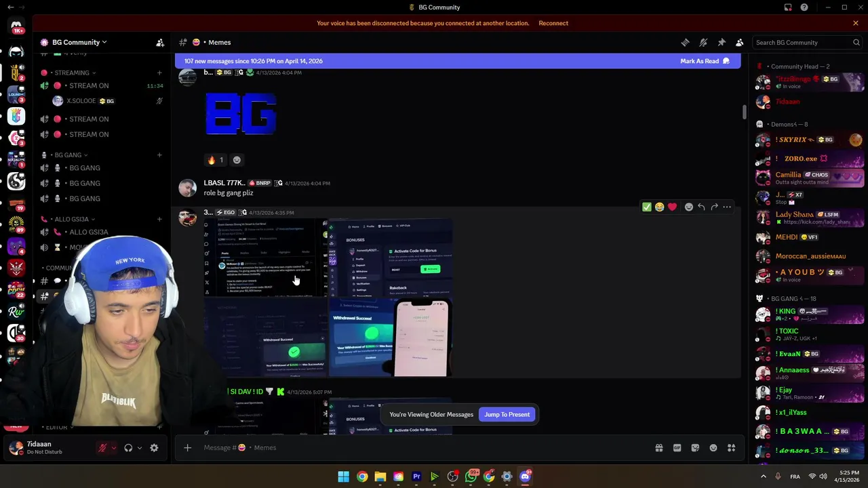Click the fire reaction with count 1
The image size is (868, 488).
click(x=216, y=160)
